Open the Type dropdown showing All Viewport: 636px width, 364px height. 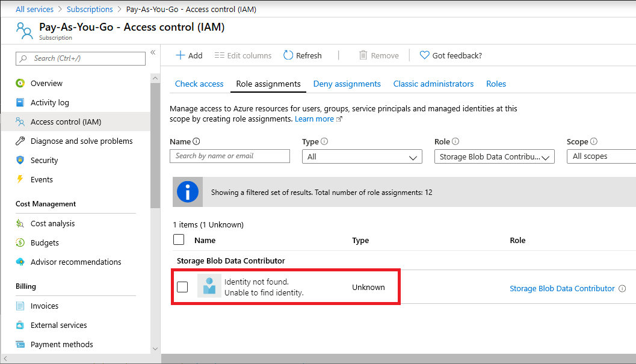click(362, 156)
